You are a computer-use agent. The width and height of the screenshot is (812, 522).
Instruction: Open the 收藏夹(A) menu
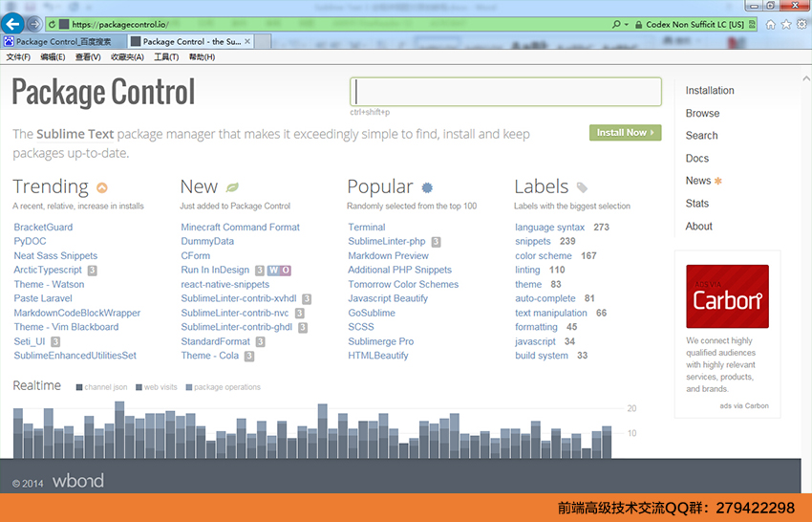[127, 57]
